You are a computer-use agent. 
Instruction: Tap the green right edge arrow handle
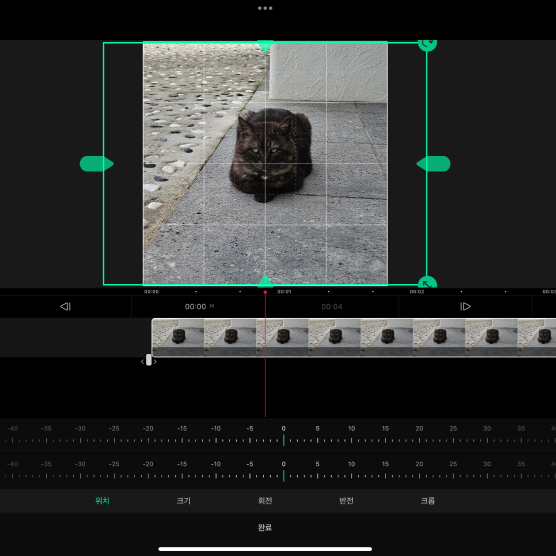click(x=433, y=164)
